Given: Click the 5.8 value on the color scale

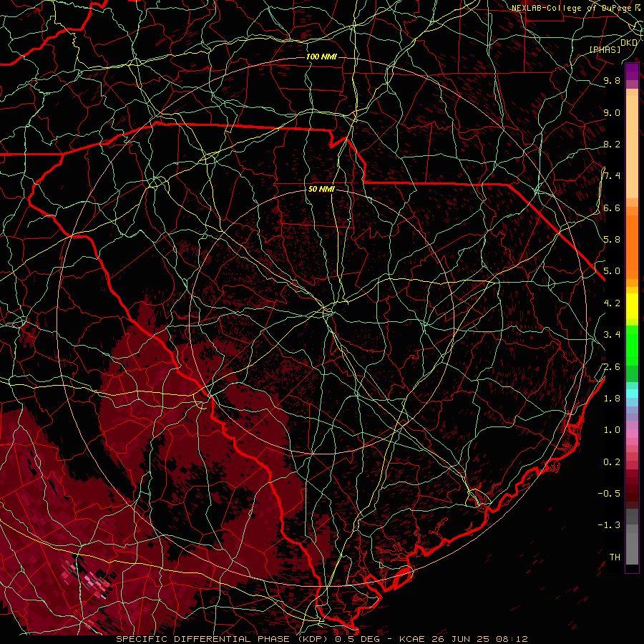Looking at the screenshot, I should (612, 239).
